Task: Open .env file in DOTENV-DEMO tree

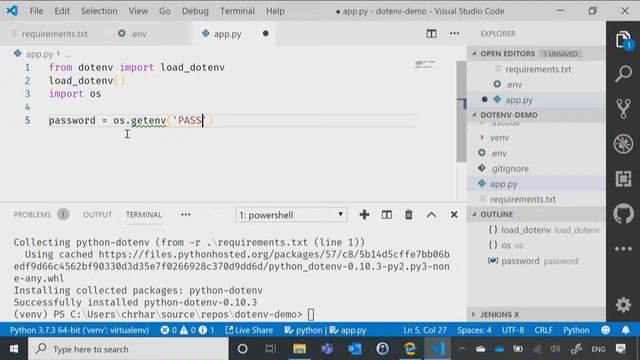Action: tap(536, 153)
